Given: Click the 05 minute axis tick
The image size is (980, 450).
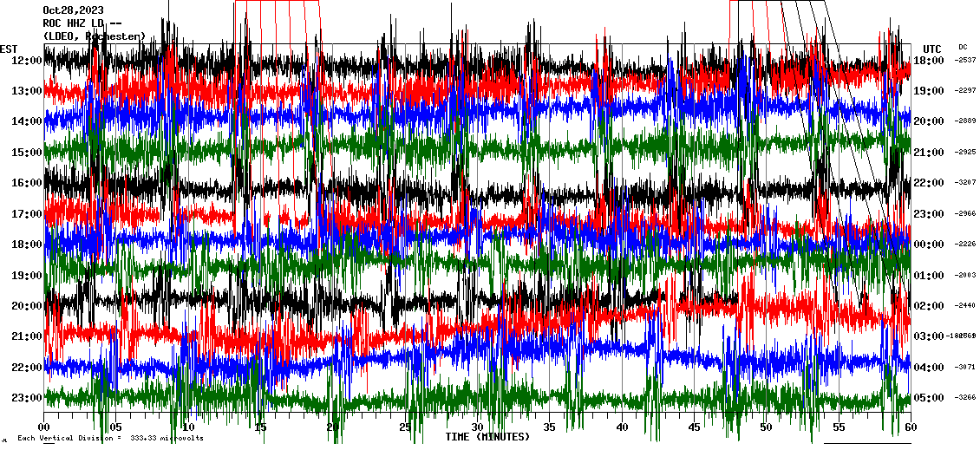Looking at the screenshot, I should coord(116,427).
